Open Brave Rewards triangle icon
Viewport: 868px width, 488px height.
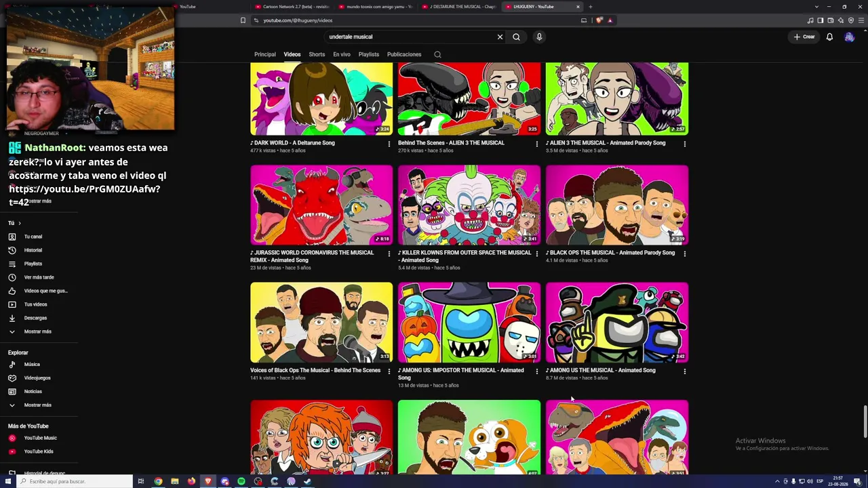coord(610,20)
